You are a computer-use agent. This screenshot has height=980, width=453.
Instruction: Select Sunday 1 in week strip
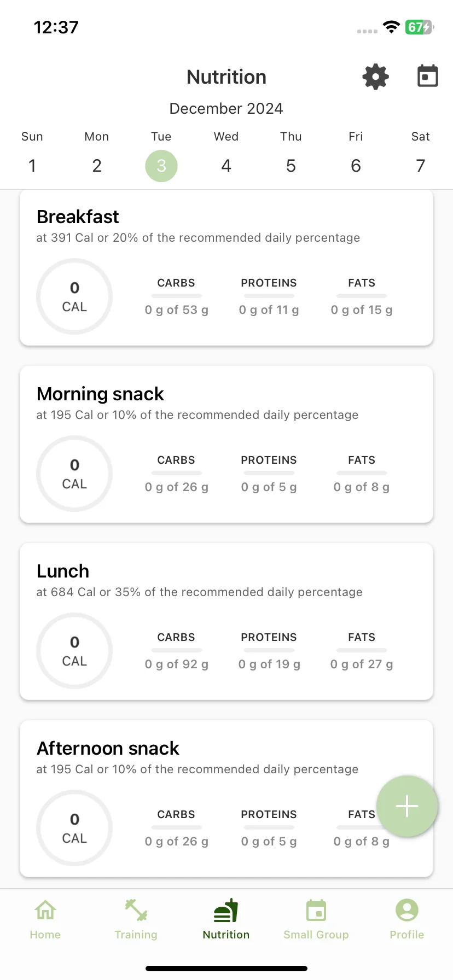(32, 166)
